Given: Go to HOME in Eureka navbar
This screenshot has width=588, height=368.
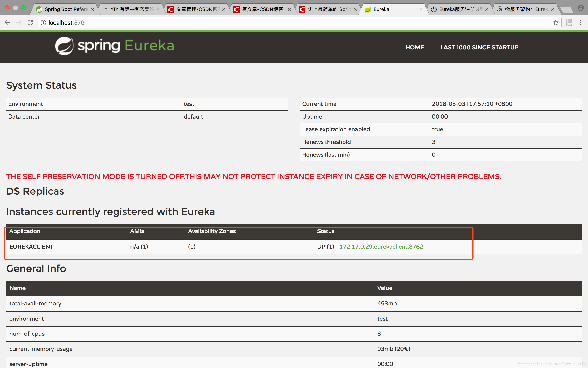Looking at the screenshot, I should [414, 47].
